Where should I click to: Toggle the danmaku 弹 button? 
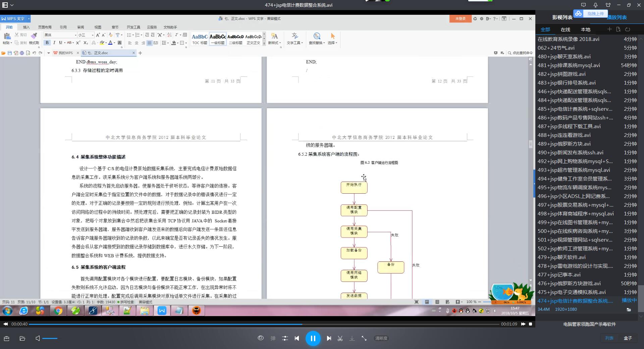[x=273, y=338]
